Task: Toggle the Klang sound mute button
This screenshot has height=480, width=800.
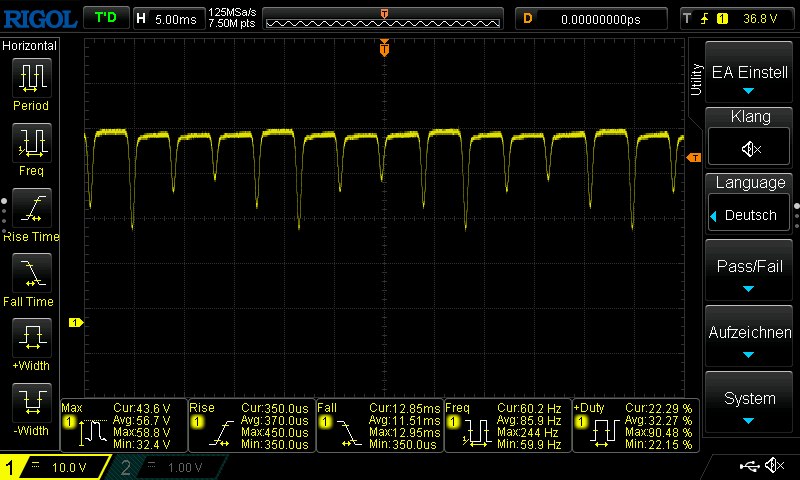Action: tap(750, 148)
